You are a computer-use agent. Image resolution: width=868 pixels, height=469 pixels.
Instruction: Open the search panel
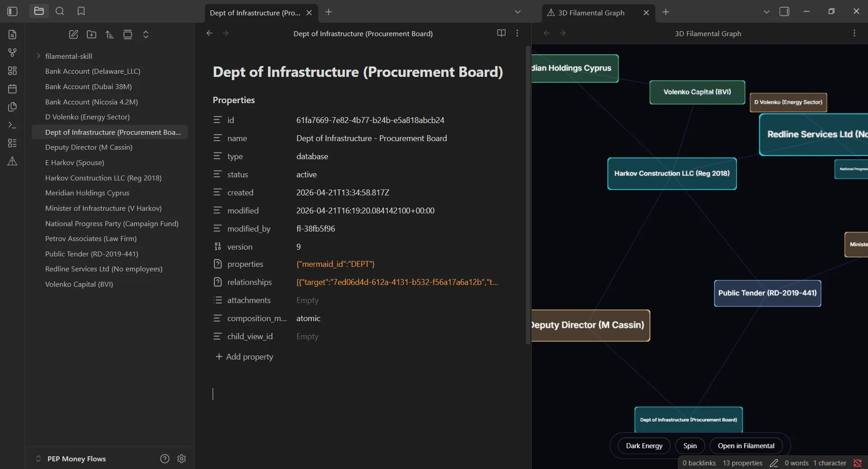pos(60,11)
